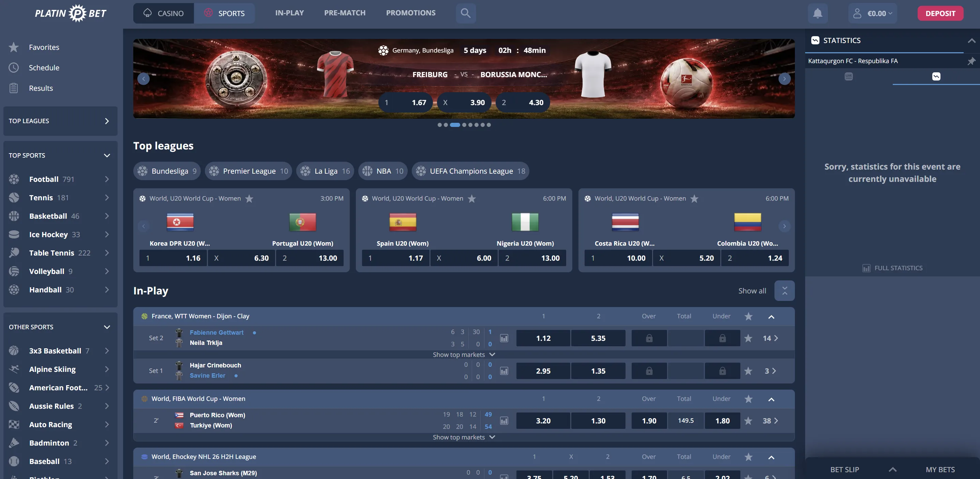This screenshot has height=479, width=980.
Task: Bet Freiburg win odds 1.67
Action: [x=406, y=102]
